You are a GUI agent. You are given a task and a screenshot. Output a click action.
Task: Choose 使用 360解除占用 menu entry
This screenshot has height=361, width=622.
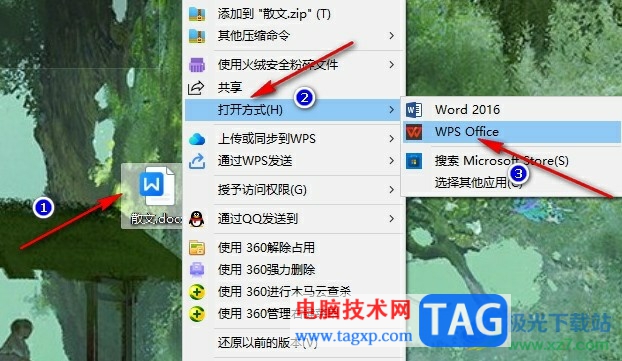294,248
